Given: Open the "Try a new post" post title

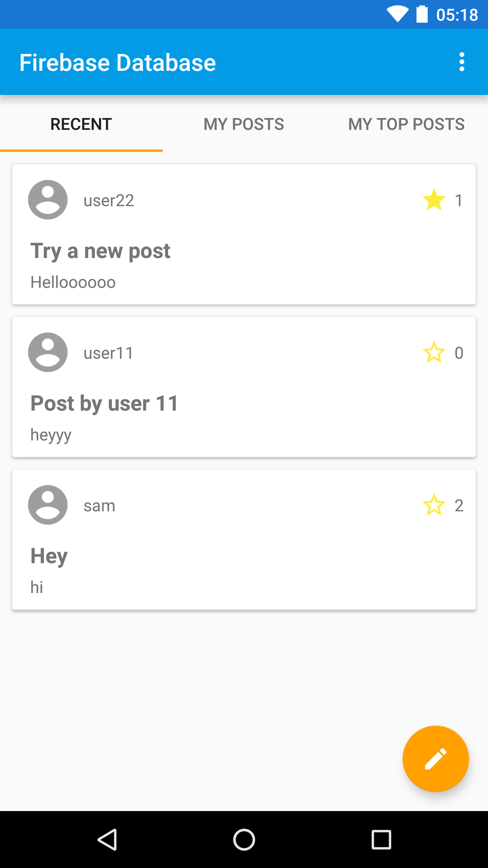Looking at the screenshot, I should (x=100, y=251).
